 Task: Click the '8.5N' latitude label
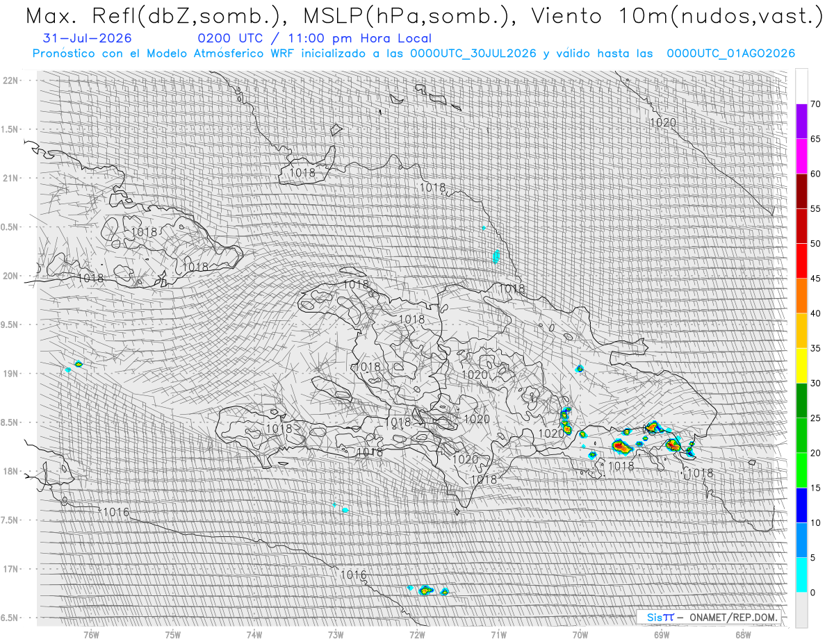coord(10,422)
